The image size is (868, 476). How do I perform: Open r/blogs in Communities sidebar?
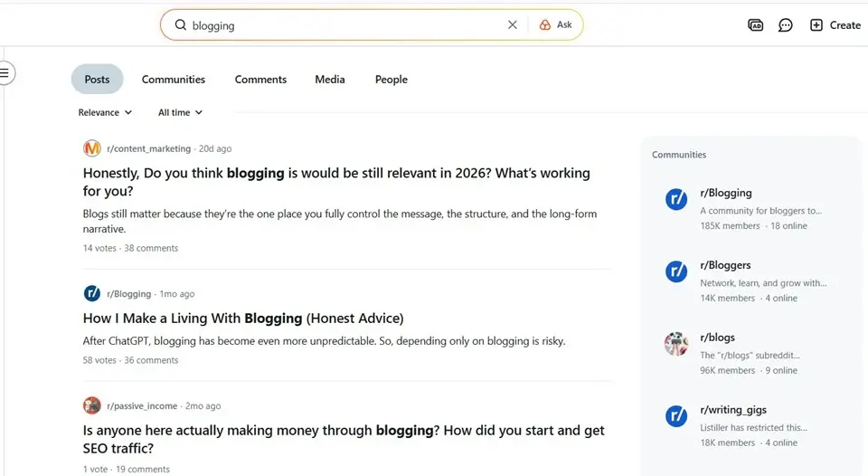point(717,337)
